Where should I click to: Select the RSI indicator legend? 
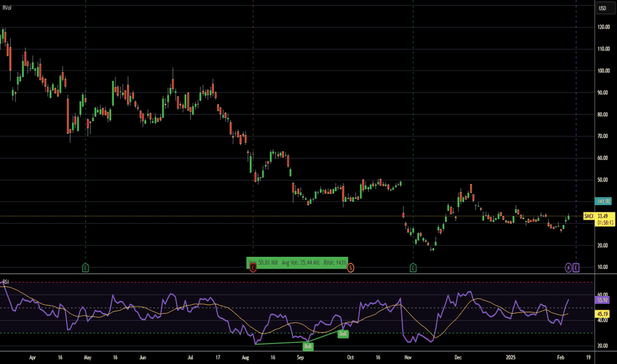6,282
